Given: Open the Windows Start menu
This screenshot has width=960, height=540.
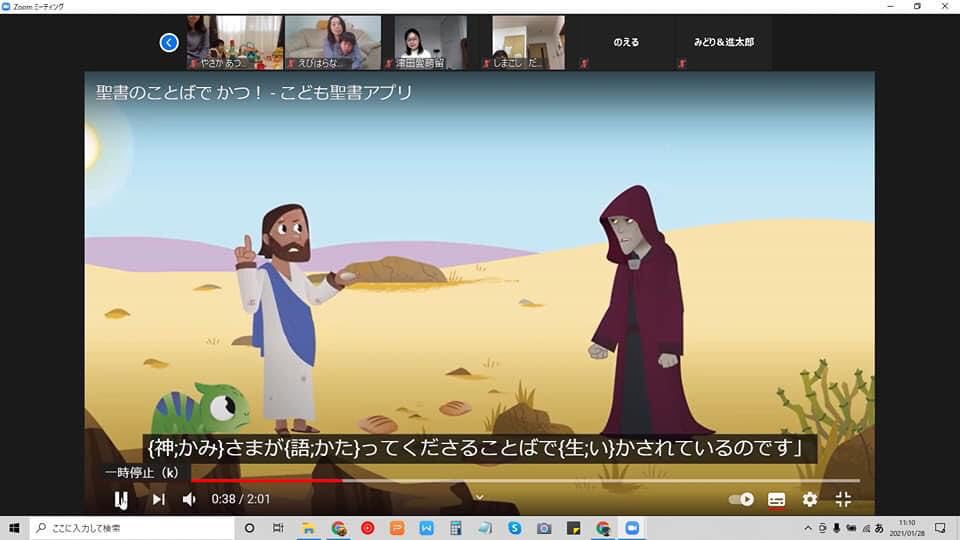Looking at the screenshot, I should coord(14,528).
